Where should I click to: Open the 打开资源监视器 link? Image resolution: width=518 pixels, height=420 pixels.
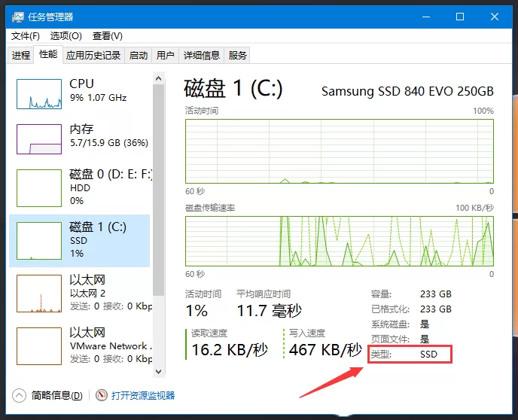(x=143, y=395)
